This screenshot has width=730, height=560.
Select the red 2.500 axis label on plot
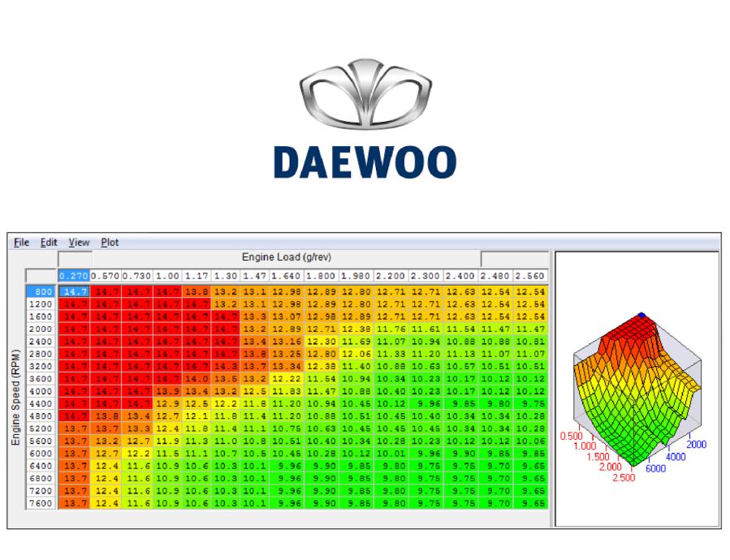pyautogui.click(x=624, y=478)
